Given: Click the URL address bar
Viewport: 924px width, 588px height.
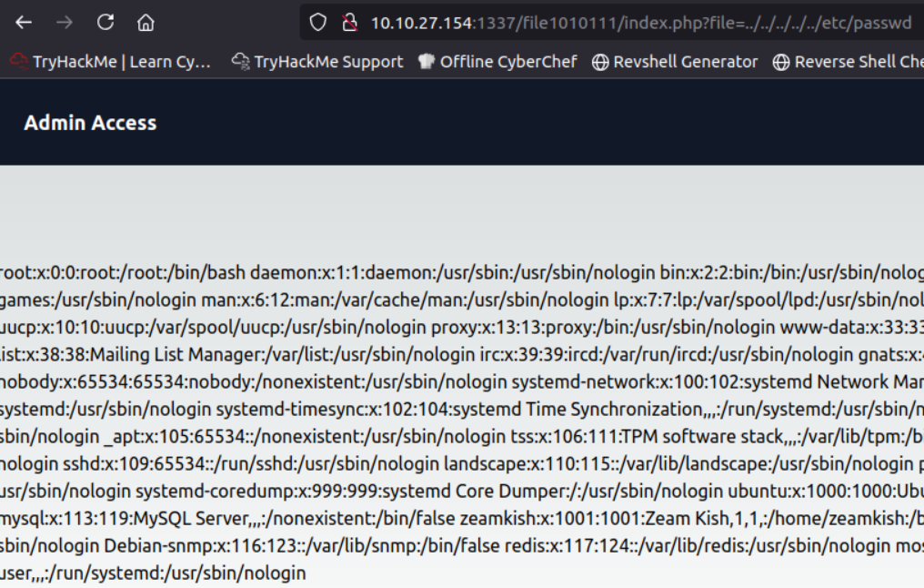Looking at the screenshot, I should coord(637,23).
